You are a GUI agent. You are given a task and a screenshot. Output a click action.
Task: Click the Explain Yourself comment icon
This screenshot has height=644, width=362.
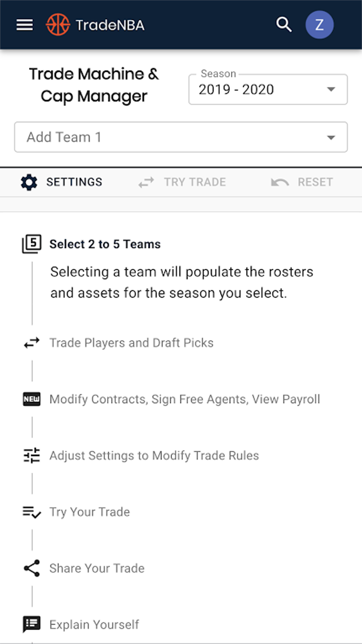[32, 624]
